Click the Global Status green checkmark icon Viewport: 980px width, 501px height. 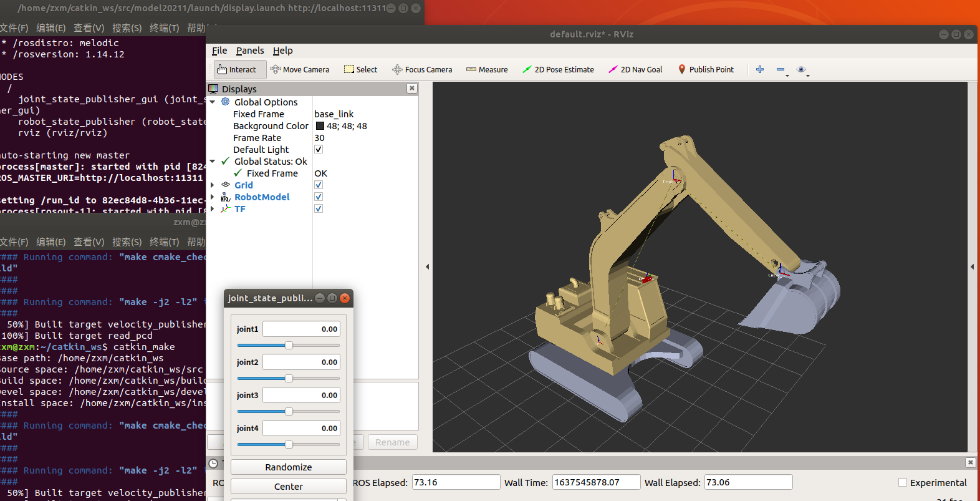click(226, 161)
